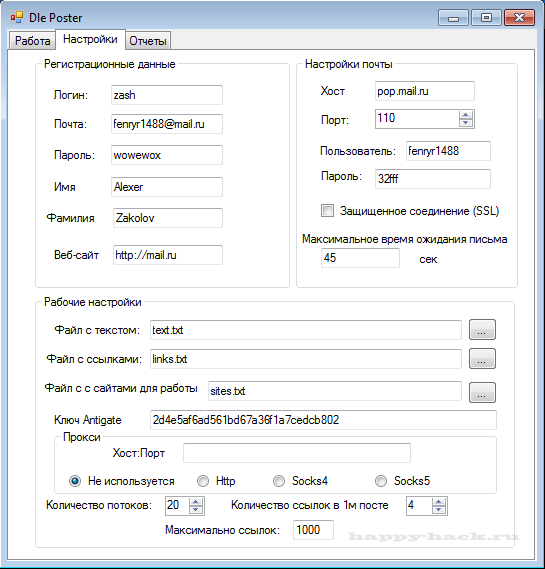Click the Количество потоков value 20
The height and width of the screenshot is (569, 545).
click(x=177, y=505)
